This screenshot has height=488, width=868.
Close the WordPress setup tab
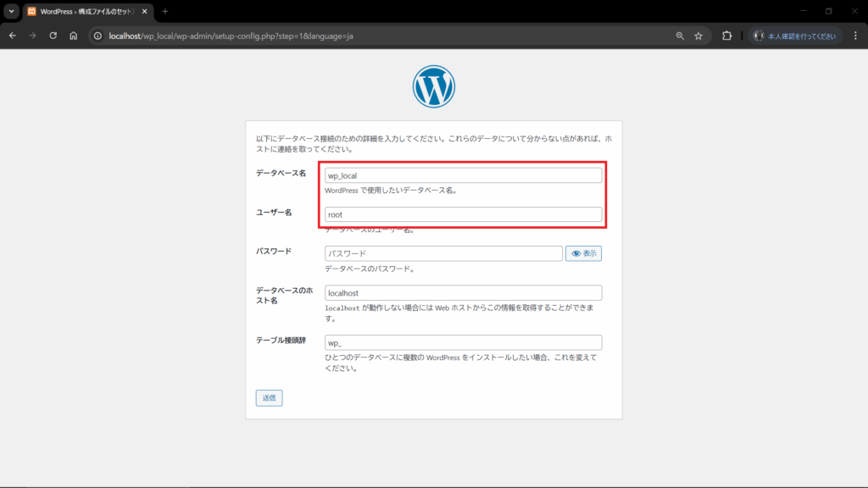click(145, 12)
